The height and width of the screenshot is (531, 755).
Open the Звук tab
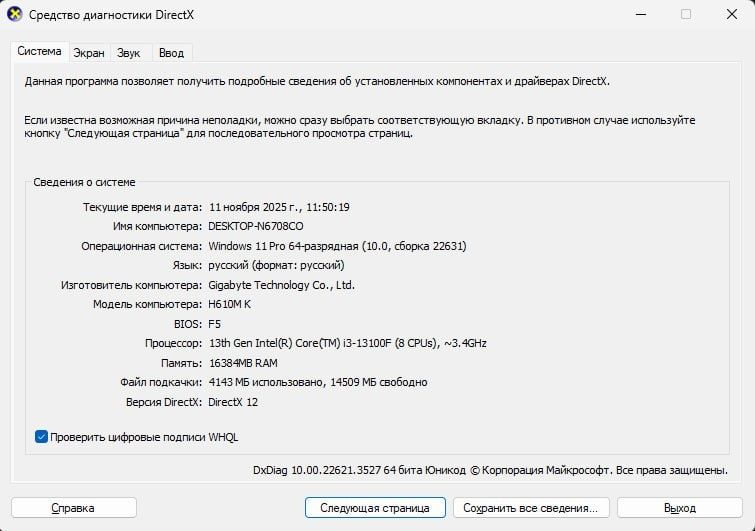click(x=128, y=53)
